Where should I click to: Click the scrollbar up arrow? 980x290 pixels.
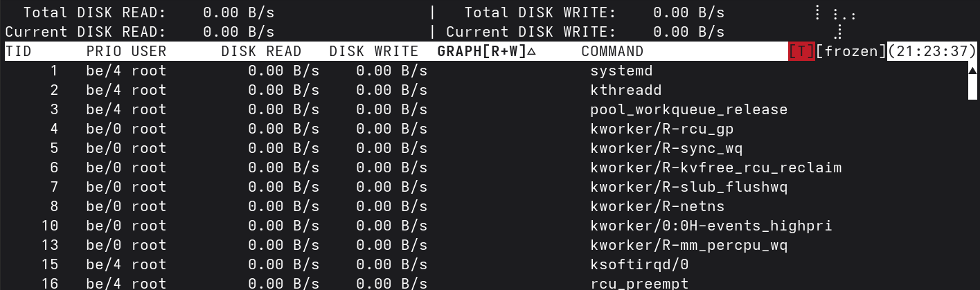972,71
